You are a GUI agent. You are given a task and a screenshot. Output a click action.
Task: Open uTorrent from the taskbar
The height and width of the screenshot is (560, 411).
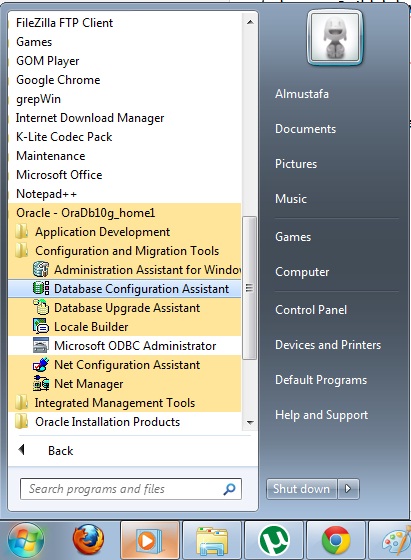274,540
